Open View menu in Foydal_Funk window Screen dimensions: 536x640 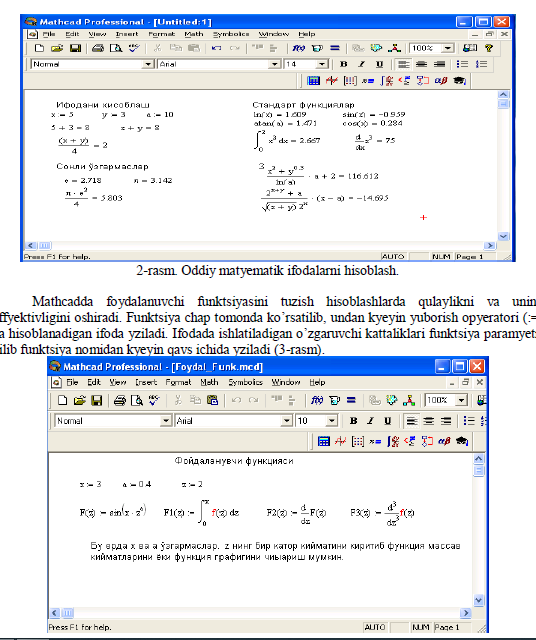[x=118, y=382]
